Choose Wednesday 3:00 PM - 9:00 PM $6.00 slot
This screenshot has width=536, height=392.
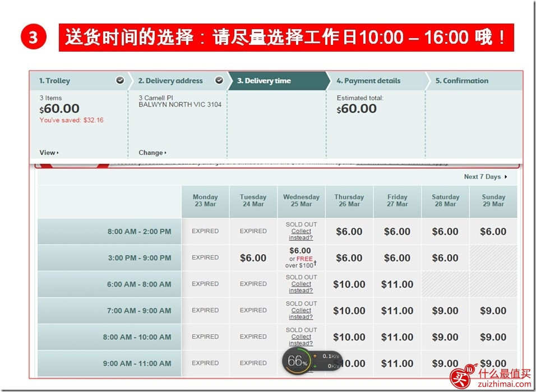pyautogui.click(x=301, y=258)
